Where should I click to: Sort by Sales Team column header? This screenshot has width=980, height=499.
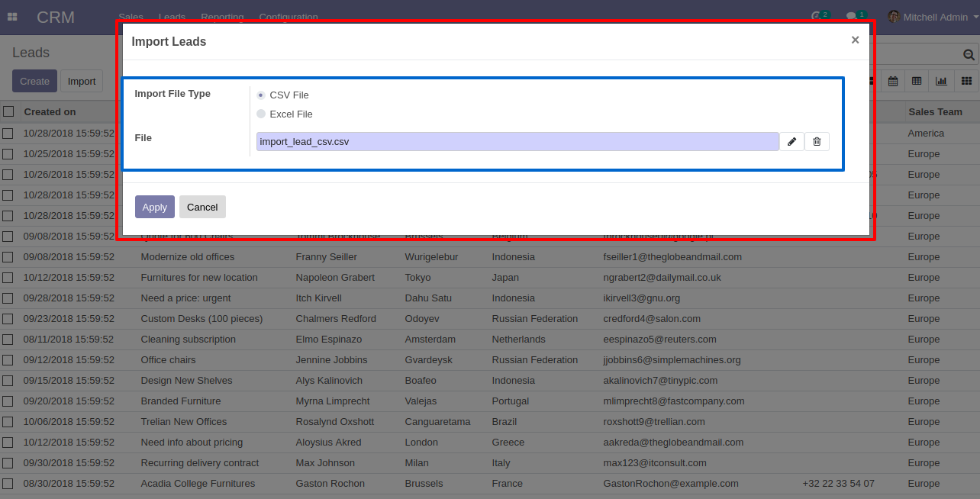pyautogui.click(x=935, y=111)
